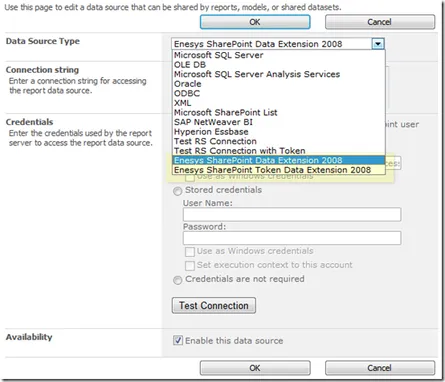Choose Enesys SharePoint Token Data Extension 2008

click(279, 170)
